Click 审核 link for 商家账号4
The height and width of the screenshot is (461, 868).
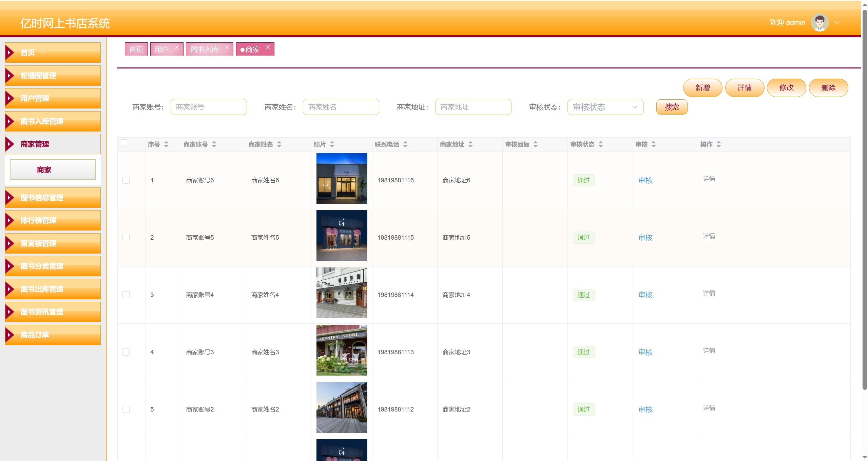pyautogui.click(x=645, y=295)
